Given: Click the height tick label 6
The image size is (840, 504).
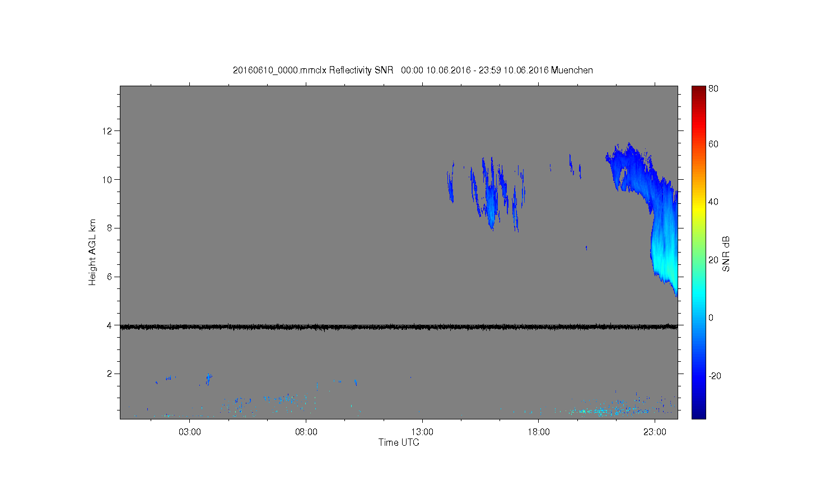Looking at the screenshot, I should click(x=110, y=277).
